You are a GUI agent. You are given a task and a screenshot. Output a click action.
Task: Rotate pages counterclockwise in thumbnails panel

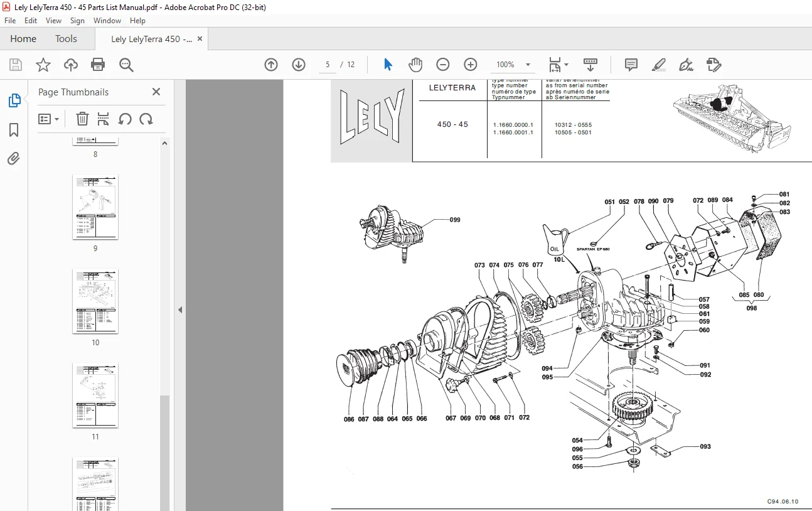(x=125, y=119)
